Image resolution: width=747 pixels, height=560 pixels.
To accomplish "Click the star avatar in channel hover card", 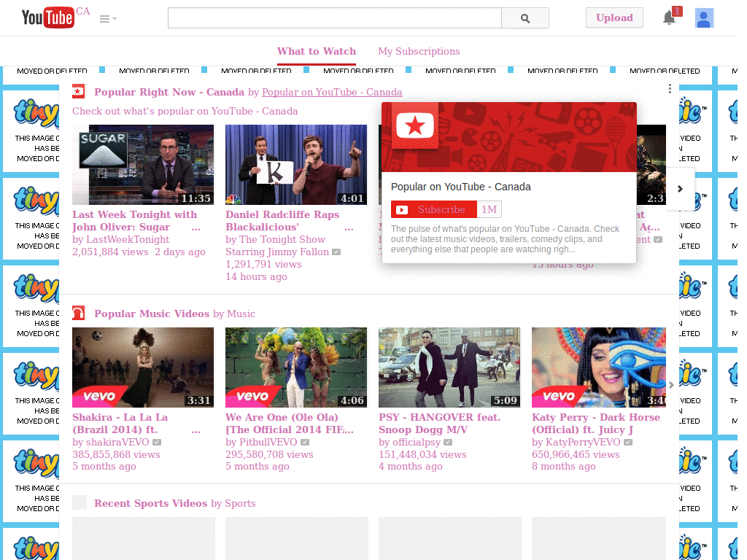I will [x=415, y=126].
